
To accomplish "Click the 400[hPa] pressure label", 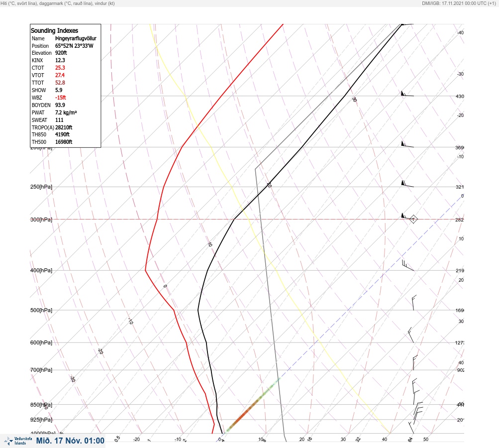I will [x=41, y=270].
